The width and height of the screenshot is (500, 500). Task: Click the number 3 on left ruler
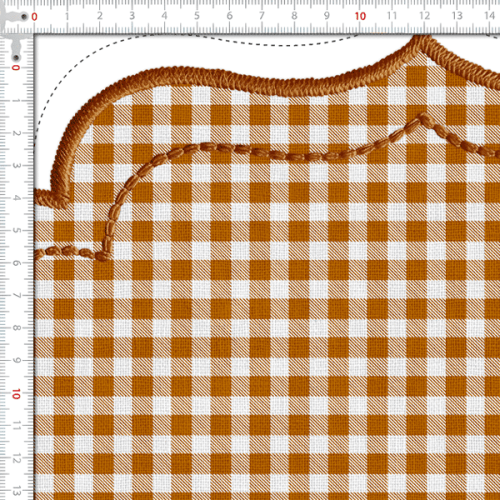coord(16,165)
